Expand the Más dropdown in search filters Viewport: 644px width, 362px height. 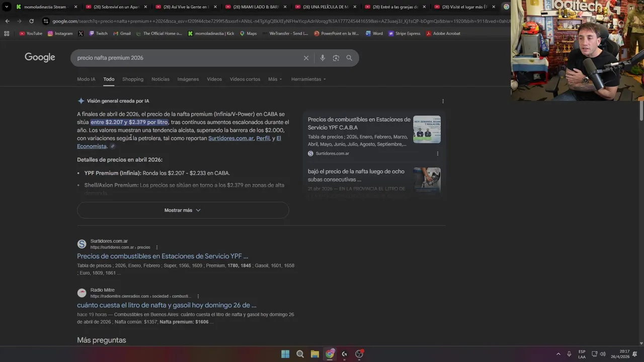coord(275,79)
